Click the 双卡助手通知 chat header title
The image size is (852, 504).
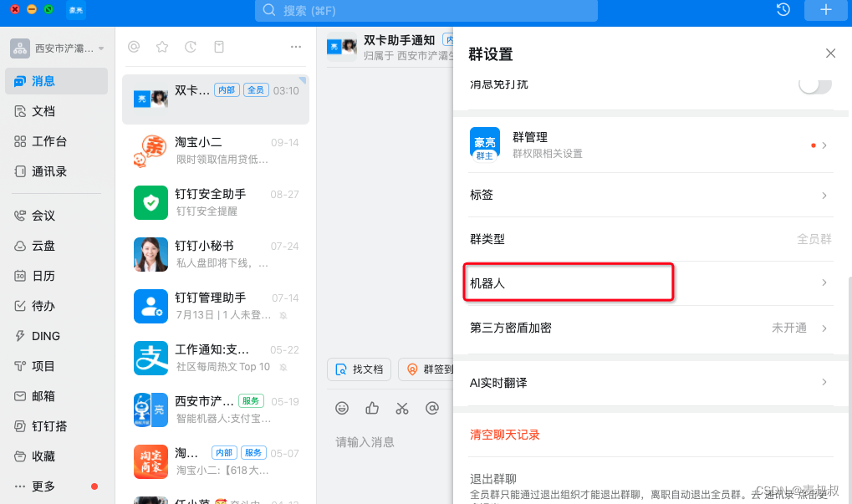[400, 40]
